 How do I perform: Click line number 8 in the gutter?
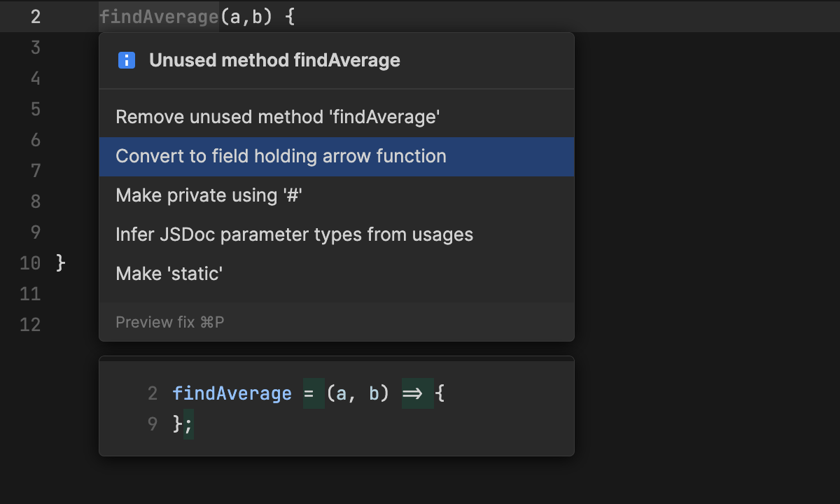pyautogui.click(x=36, y=202)
